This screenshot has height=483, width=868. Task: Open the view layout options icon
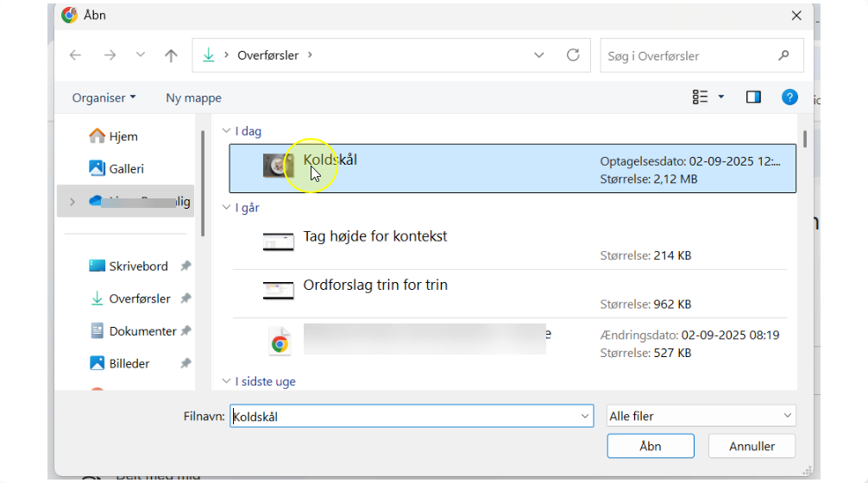[x=701, y=97]
